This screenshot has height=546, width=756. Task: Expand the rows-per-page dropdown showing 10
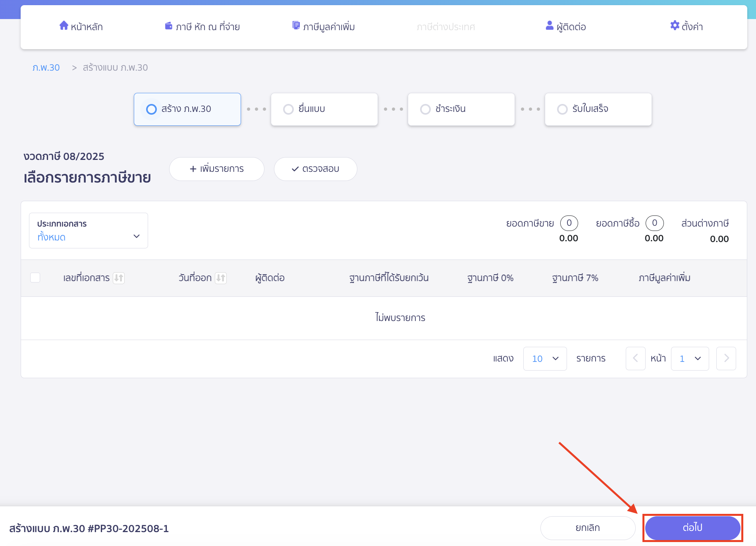[545, 359]
